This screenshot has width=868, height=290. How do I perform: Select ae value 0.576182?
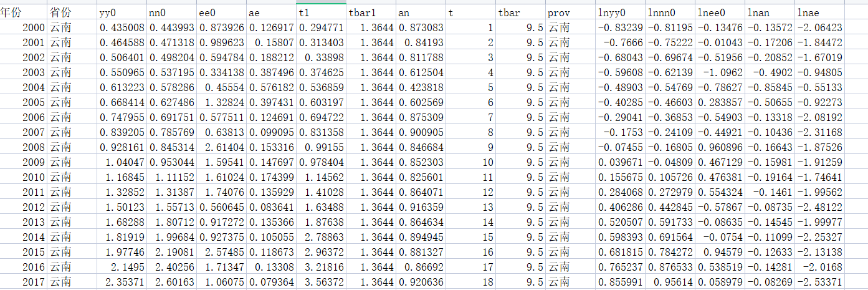coord(272,87)
